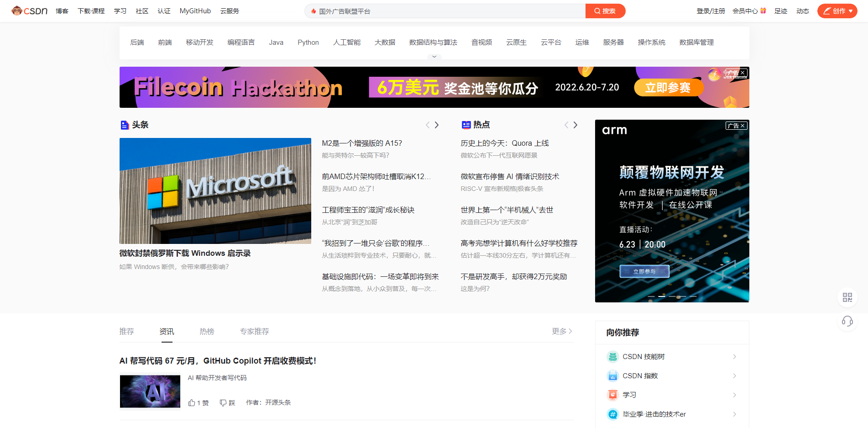Open 下载·课程 in top navigation
This screenshot has height=428, width=868.
[x=91, y=11]
